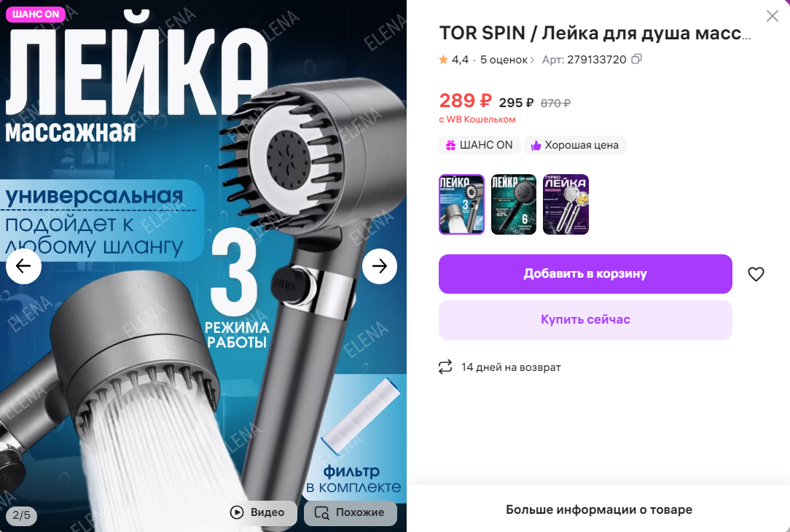Select the first blue shower head thumbnail
The image size is (790, 532).
(x=461, y=204)
